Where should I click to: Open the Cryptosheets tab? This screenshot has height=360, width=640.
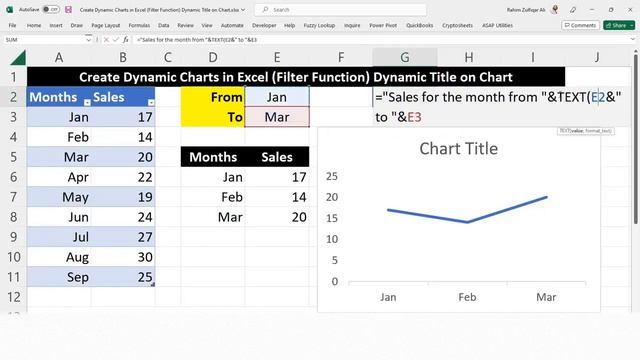[457, 25]
